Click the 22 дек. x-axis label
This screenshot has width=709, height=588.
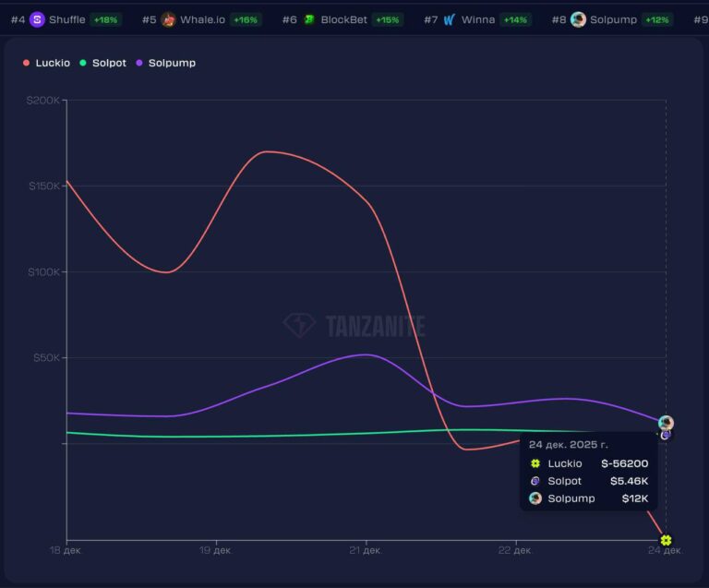tap(515, 550)
